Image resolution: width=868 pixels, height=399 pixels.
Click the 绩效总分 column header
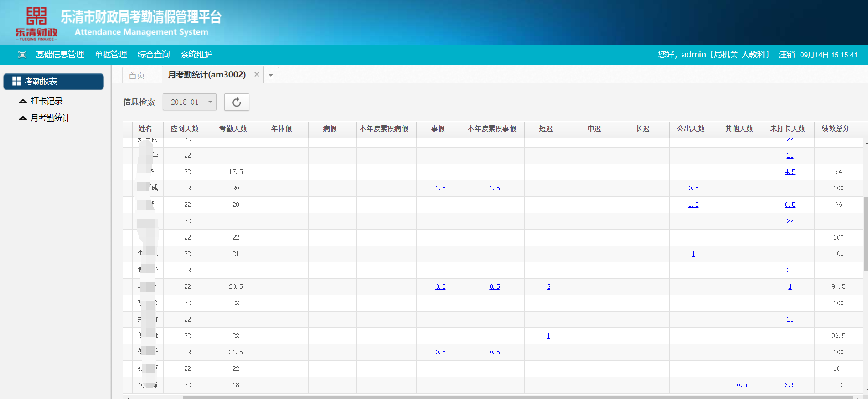point(835,129)
